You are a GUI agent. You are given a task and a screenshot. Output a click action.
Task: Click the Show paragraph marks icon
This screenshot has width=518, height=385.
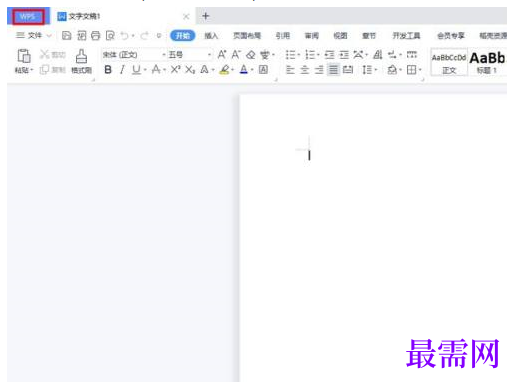(392, 54)
